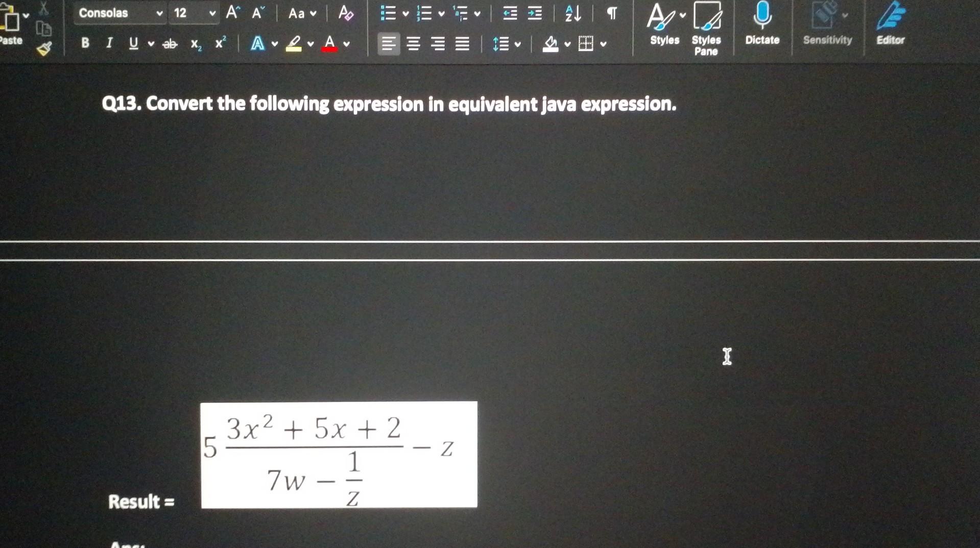This screenshot has height=548, width=980.
Task: Enable superscript formatting
Action: (x=219, y=43)
